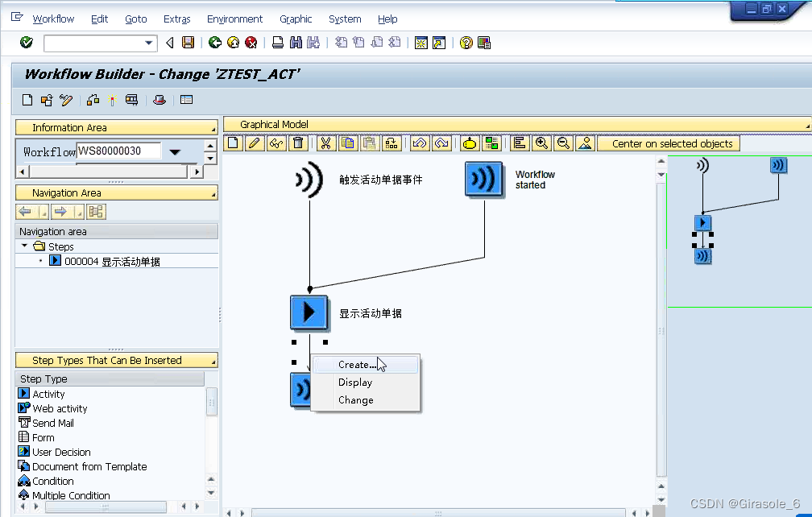
Task: Click the Workflow started event node
Action: click(483, 180)
